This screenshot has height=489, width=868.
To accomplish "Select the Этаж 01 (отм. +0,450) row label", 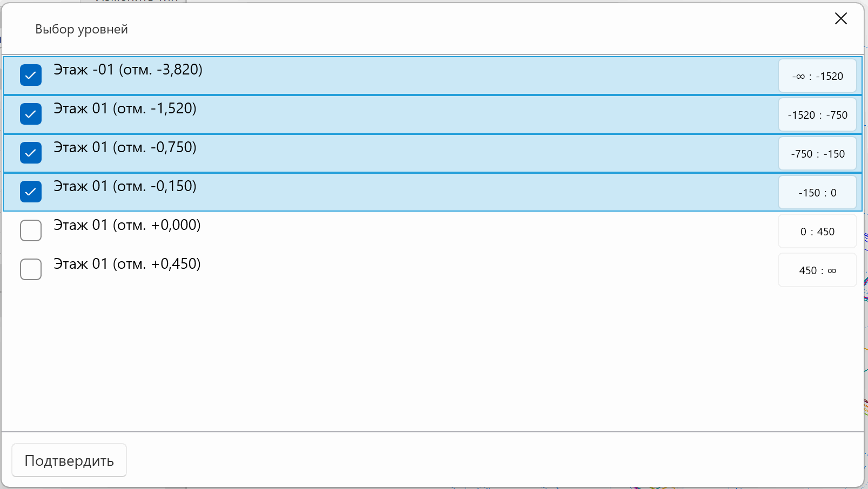I will coord(127,264).
